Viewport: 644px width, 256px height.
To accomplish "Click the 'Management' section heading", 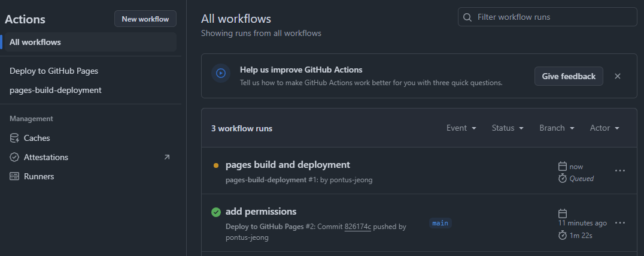I will (x=31, y=119).
